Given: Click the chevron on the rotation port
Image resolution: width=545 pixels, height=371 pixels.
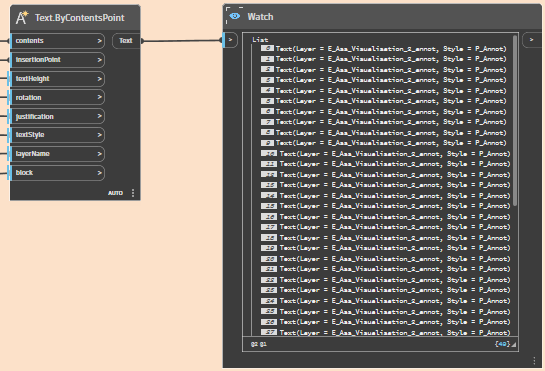Looking at the screenshot, I should [x=99, y=97].
